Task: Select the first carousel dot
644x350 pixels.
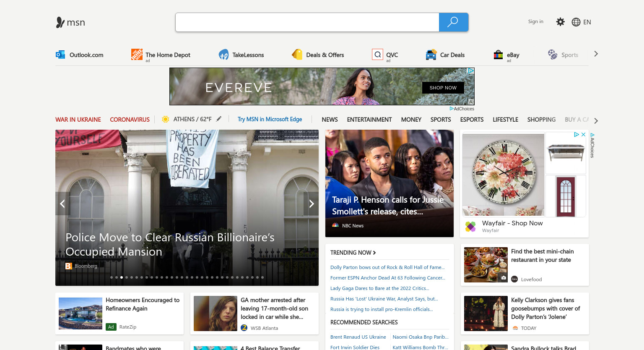Action: [112, 277]
